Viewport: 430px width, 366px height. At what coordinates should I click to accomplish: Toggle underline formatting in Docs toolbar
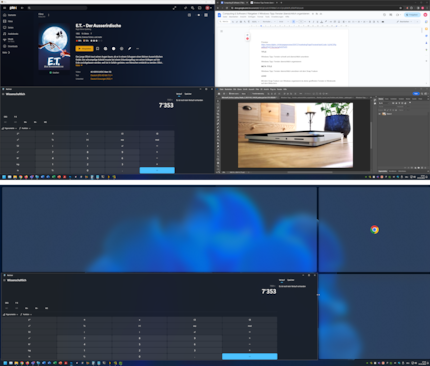click(317, 22)
